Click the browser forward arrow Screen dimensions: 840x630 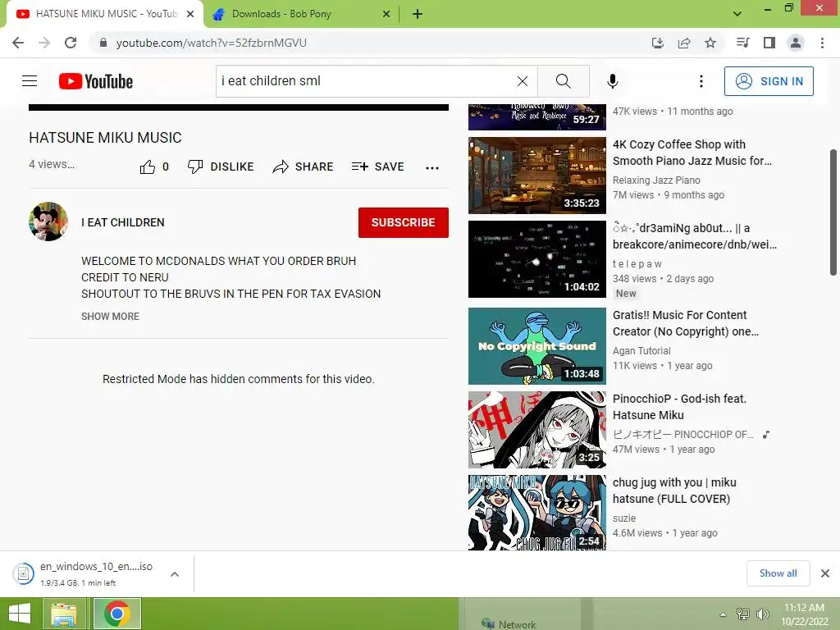click(44, 43)
